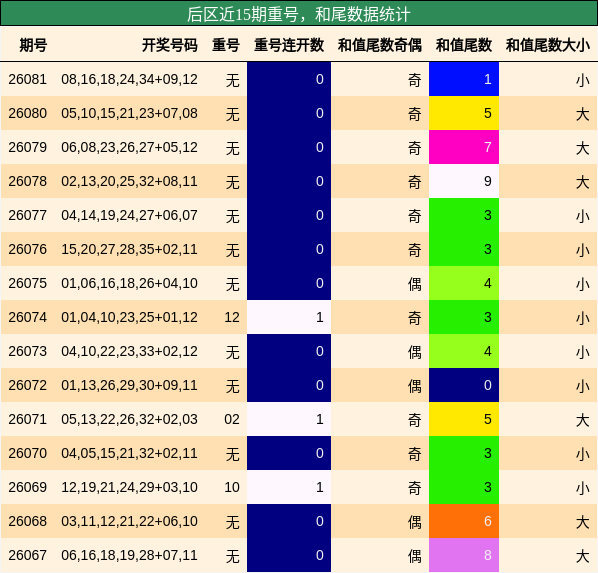Click the yellow cell showing 5 in row 26071
The image size is (598, 573).
(x=464, y=419)
